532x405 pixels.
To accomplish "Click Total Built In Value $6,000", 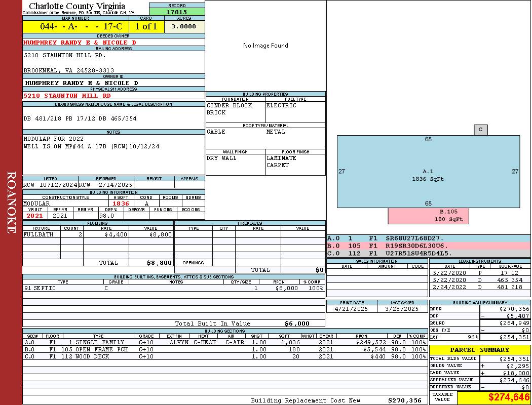I will 297,323.
